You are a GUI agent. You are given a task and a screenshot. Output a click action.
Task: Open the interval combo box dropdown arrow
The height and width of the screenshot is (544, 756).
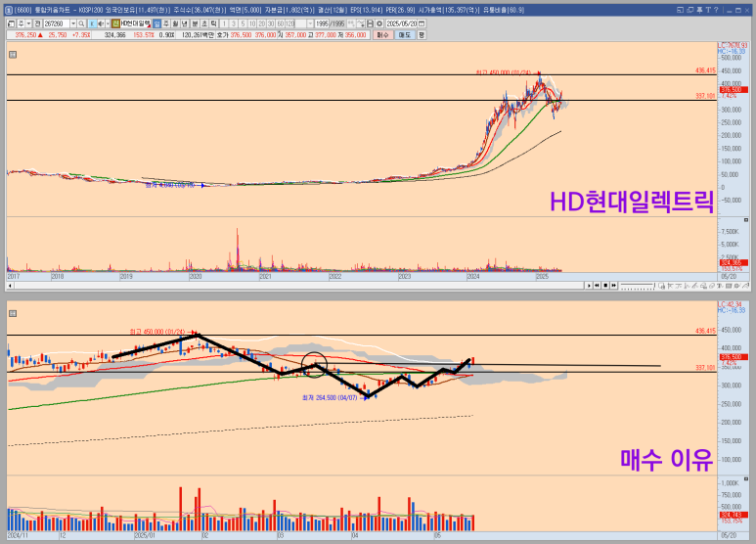point(310,23)
